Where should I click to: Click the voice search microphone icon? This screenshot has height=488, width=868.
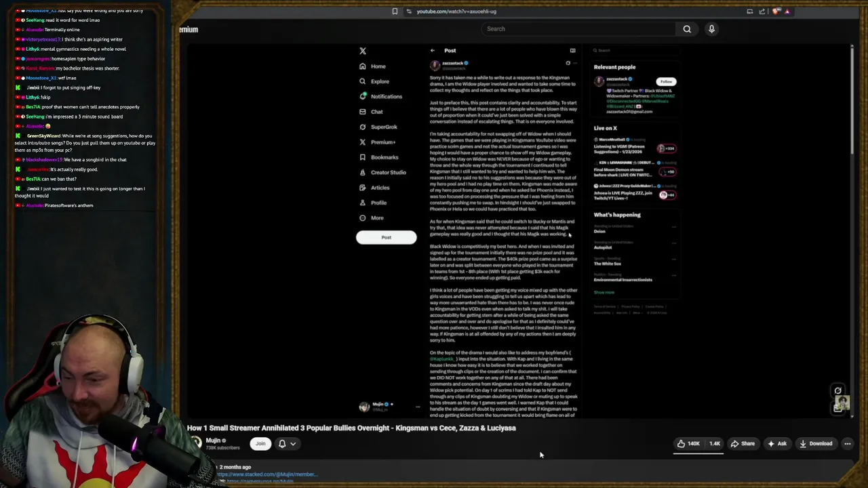(x=711, y=28)
